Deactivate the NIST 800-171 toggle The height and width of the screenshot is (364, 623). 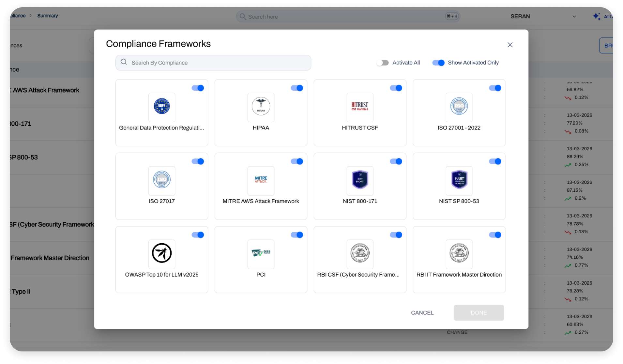click(x=396, y=161)
